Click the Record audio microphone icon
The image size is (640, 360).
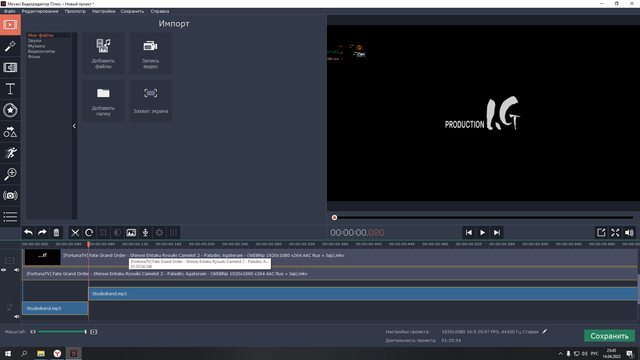(x=145, y=233)
